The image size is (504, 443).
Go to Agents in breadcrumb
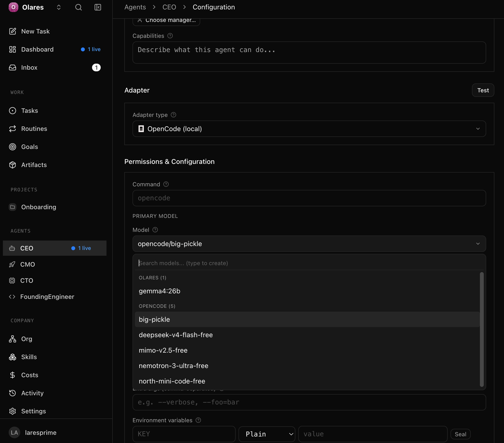coord(135,7)
